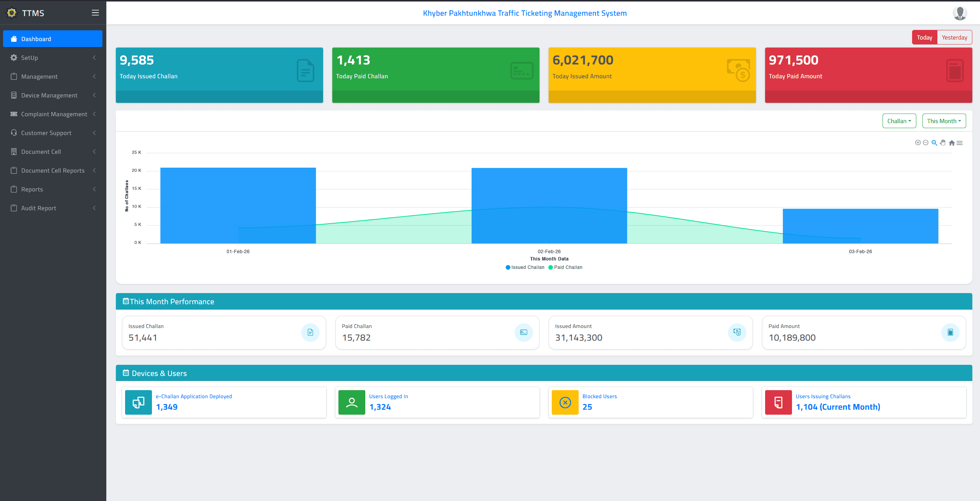The width and height of the screenshot is (980, 501).
Task: Open the Challan chart type dropdown
Action: point(899,121)
